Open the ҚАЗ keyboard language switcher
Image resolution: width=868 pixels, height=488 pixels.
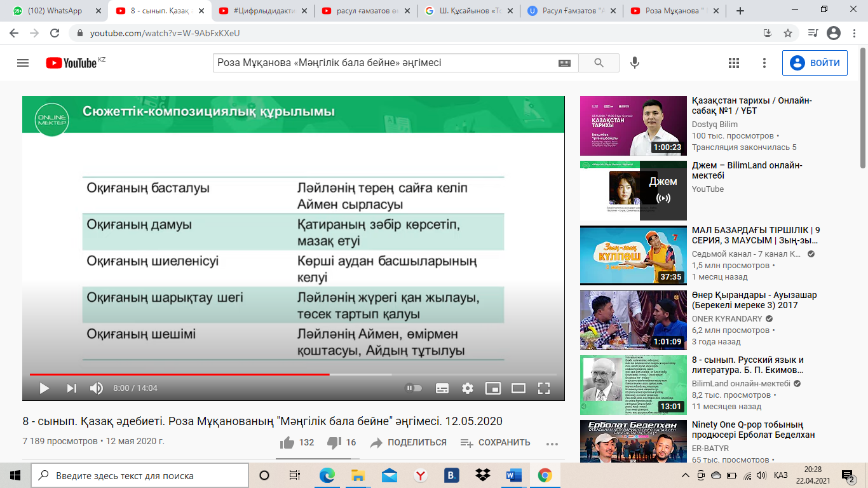(x=781, y=475)
